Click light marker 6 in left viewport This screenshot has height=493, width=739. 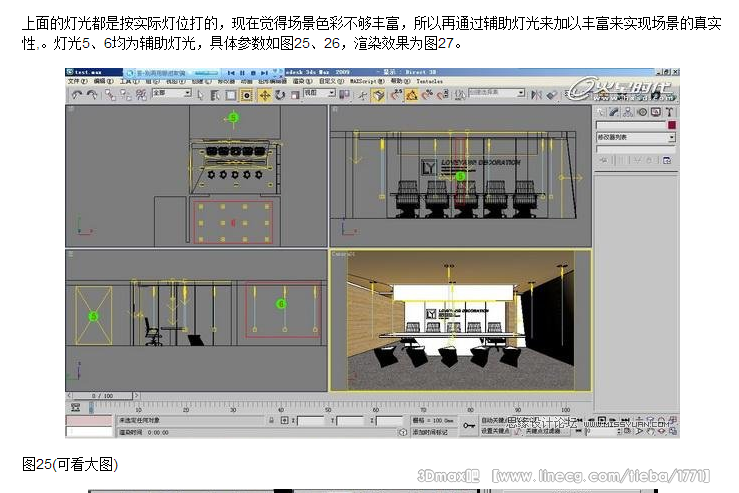coord(281,304)
